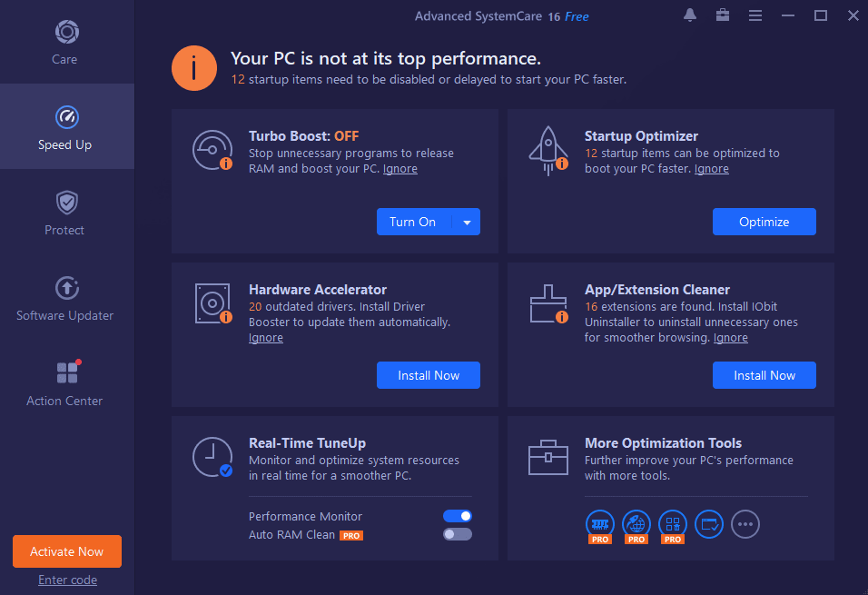The width and height of the screenshot is (868, 595).
Task: Click the Performance Monitor label
Action: point(306,516)
